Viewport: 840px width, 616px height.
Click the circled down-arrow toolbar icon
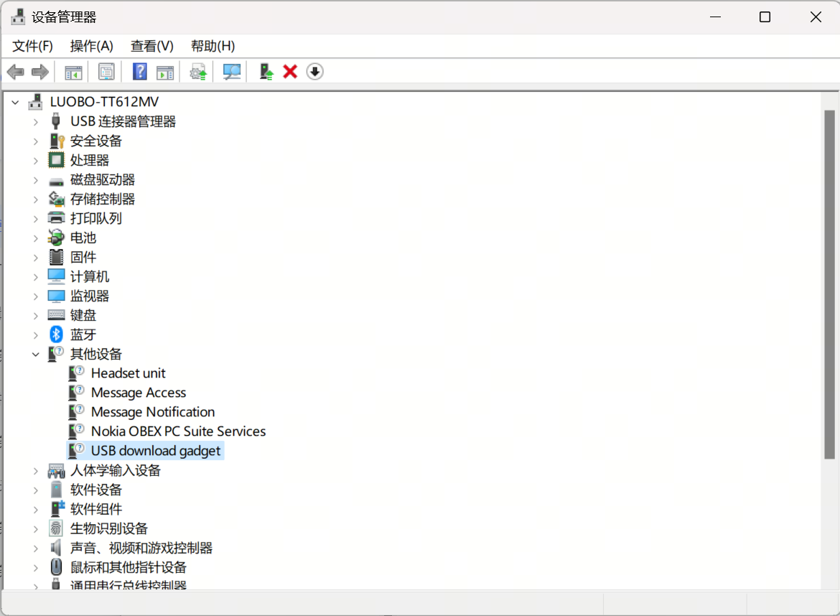(x=315, y=72)
